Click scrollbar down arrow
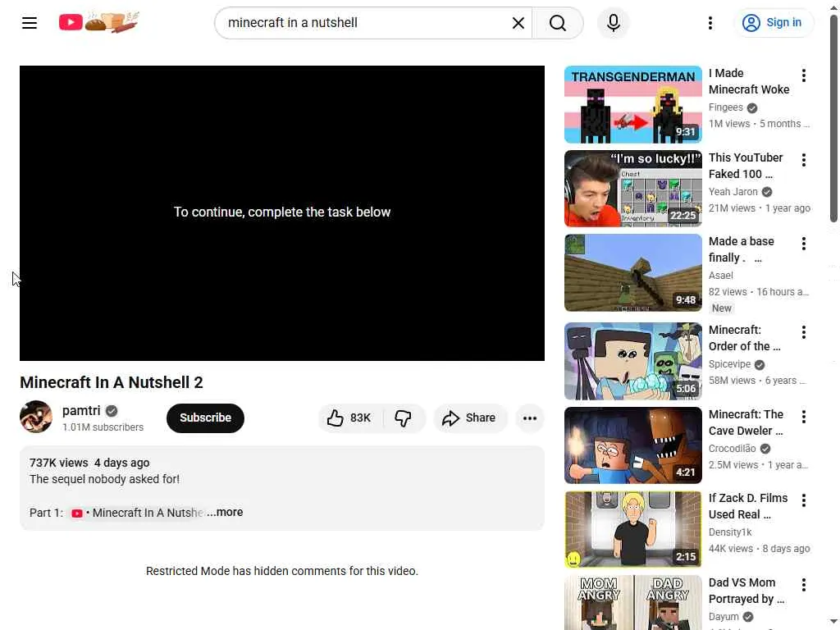This screenshot has height=630, width=840. tap(833, 623)
